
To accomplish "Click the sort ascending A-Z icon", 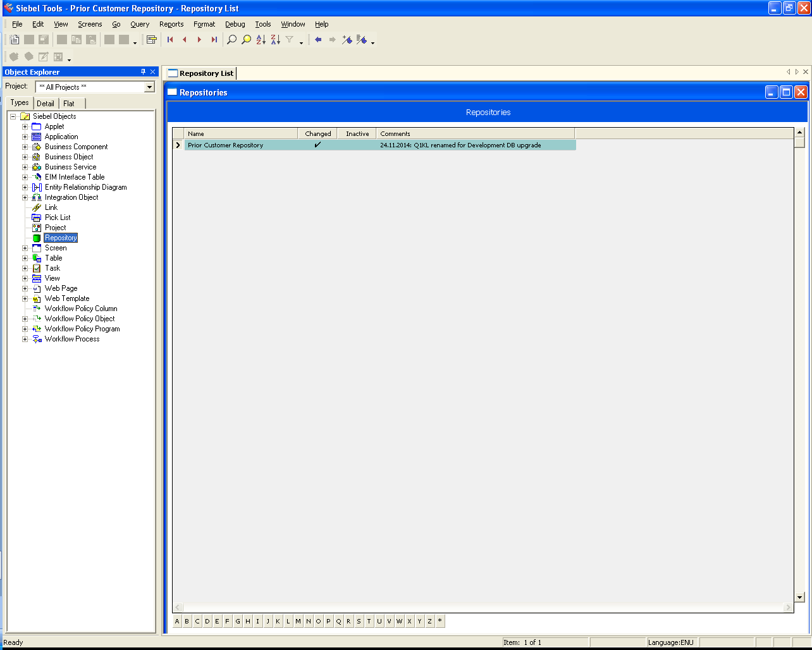I will (x=261, y=40).
